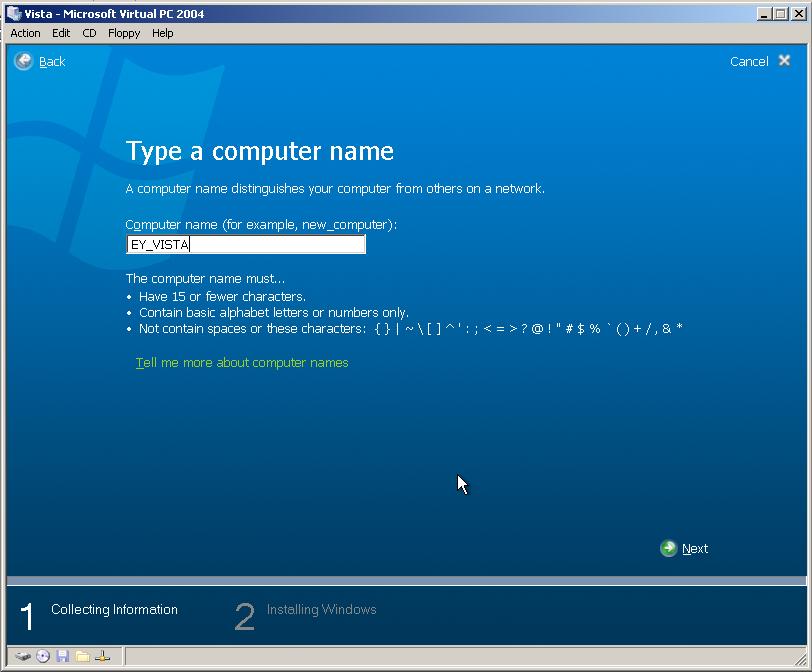Click the CD drive status bar icon
The width and height of the screenshot is (812, 672).
[x=43, y=656]
